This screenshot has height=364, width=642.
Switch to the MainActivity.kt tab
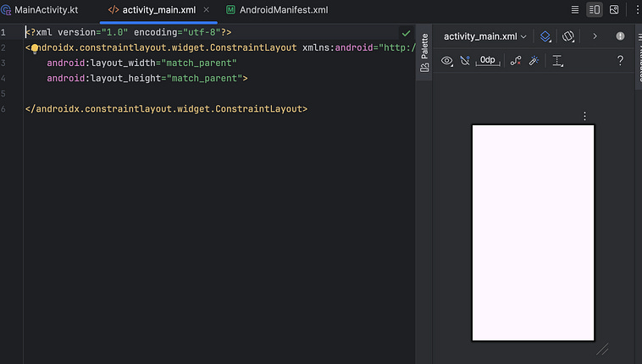40,10
